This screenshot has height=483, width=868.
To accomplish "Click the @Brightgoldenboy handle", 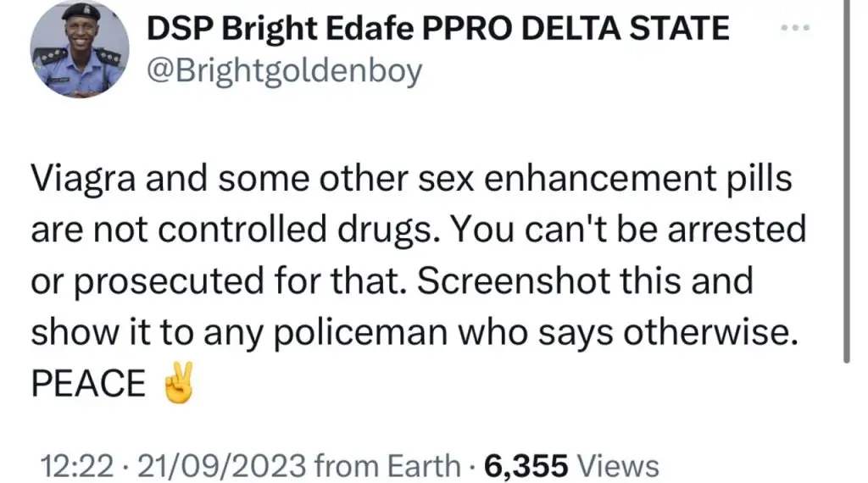I will pos(285,71).
